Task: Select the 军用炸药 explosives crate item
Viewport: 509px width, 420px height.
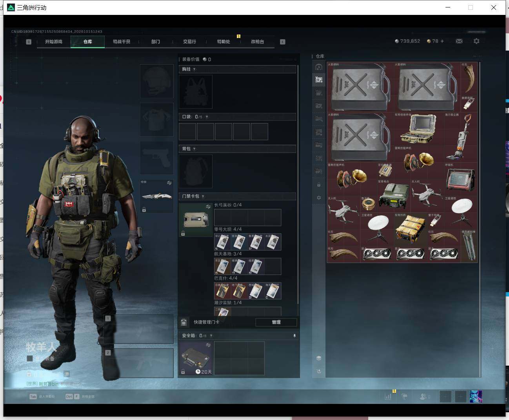Action: (x=411, y=229)
